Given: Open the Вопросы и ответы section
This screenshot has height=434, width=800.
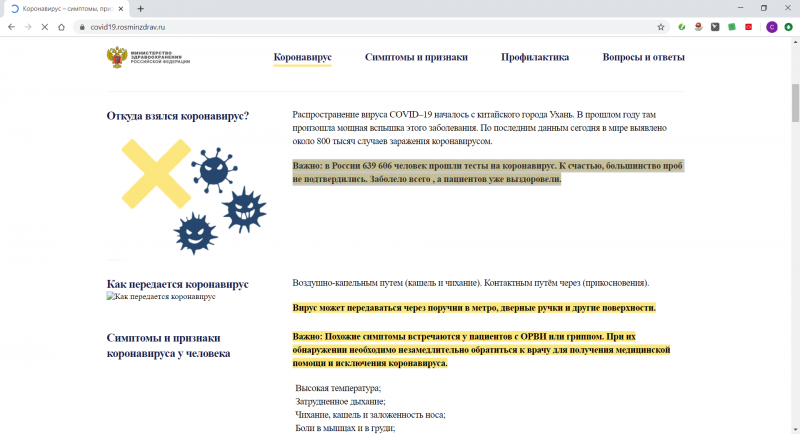Looking at the screenshot, I should click(643, 57).
